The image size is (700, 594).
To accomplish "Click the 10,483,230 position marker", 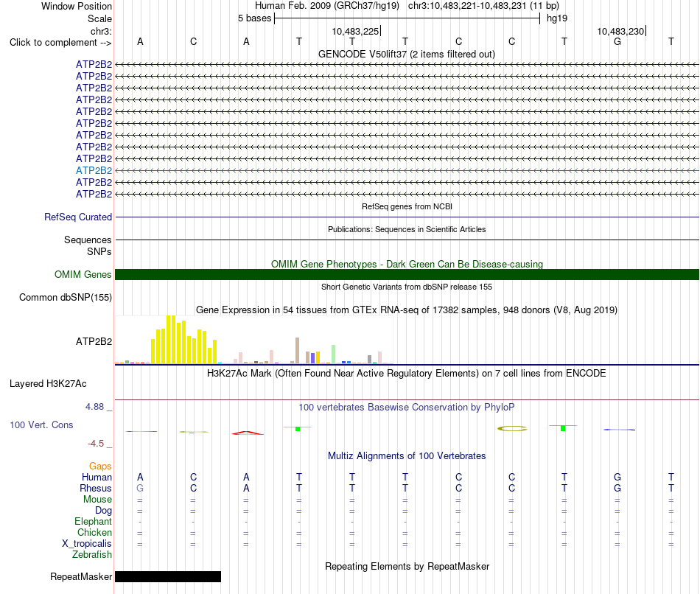I will [x=621, y=31].
